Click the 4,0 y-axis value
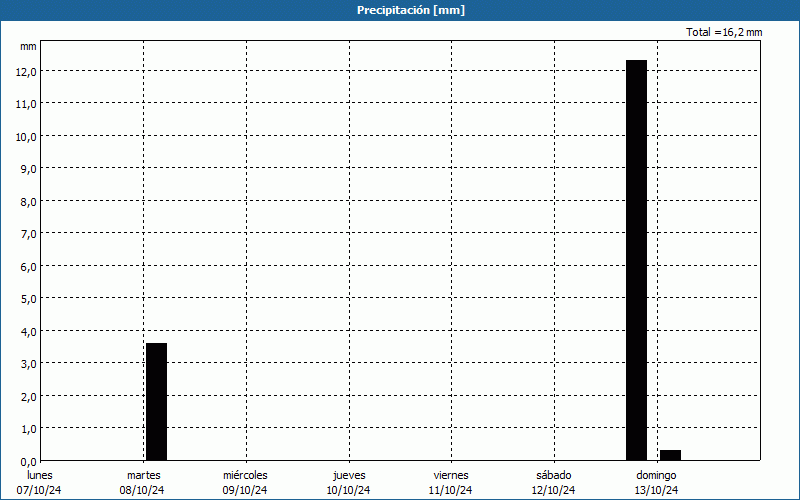 click(x=29, y=332)
